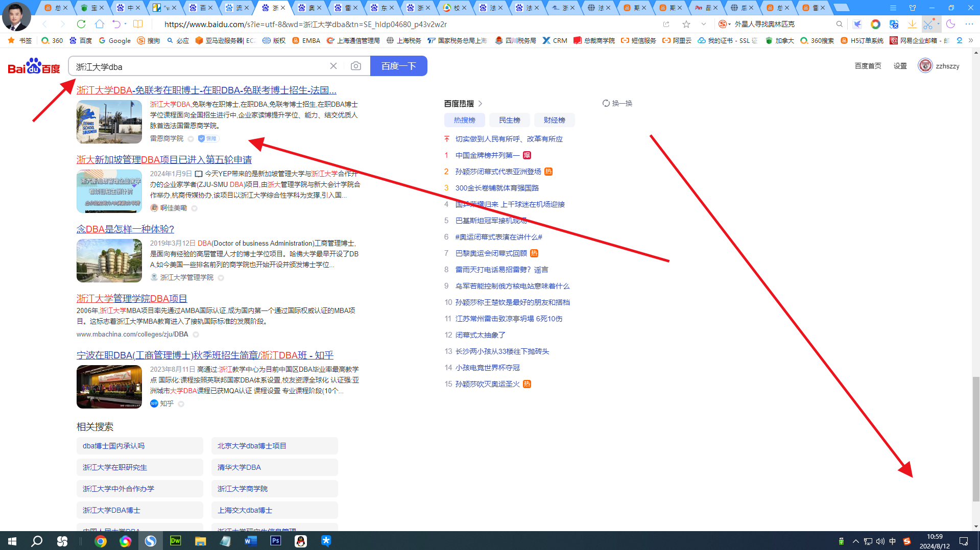Viewport: 980px width, 550px height.
Task: Select the 财经榜 tab
Action: click(554, 119)
